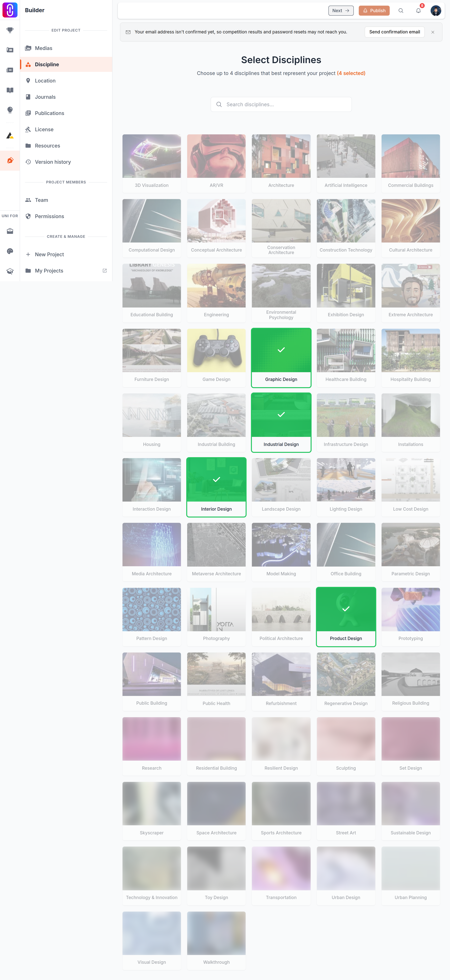The height and width of the screenshot is (980, 450).
Task: Choose the Game Design card
Action: (x=216, y=358)
